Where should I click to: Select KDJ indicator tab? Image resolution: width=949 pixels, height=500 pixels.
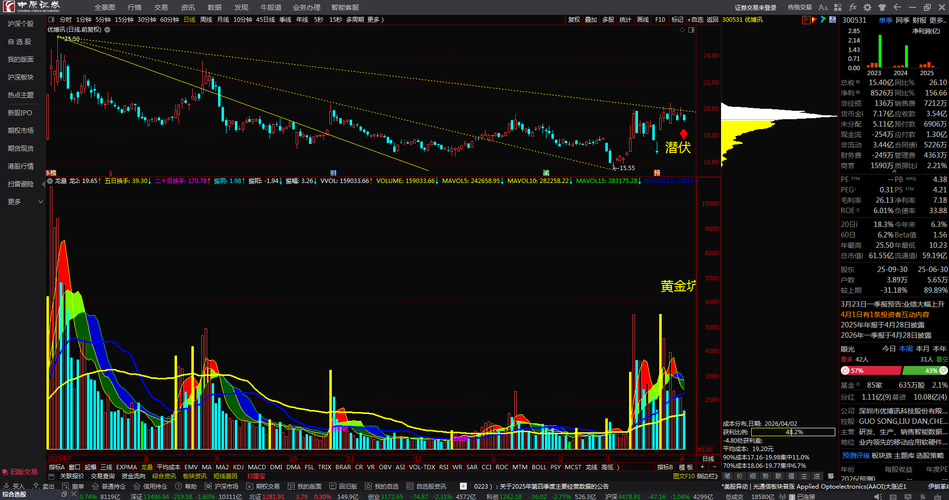coord(238,467)
